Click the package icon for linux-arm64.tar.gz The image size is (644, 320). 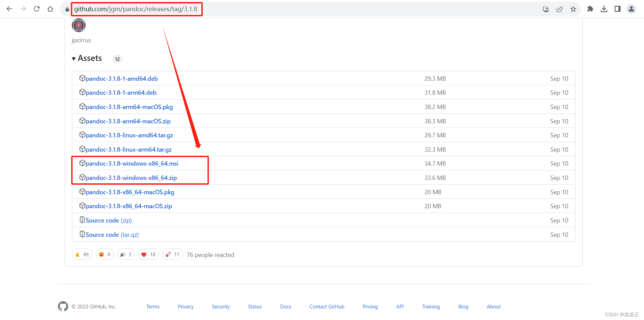[x=82, y=149]
